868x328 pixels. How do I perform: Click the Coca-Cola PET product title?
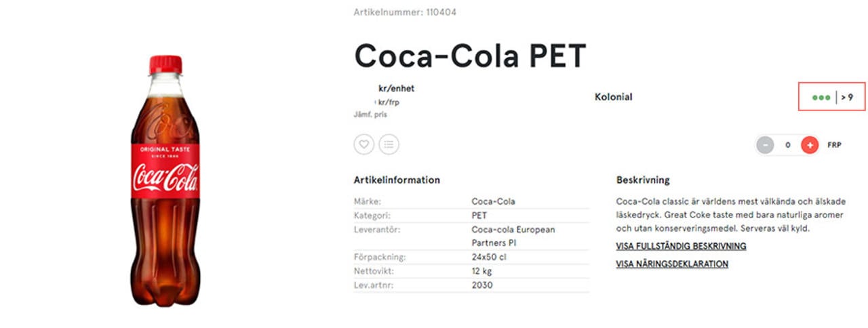tap(470, 56)
